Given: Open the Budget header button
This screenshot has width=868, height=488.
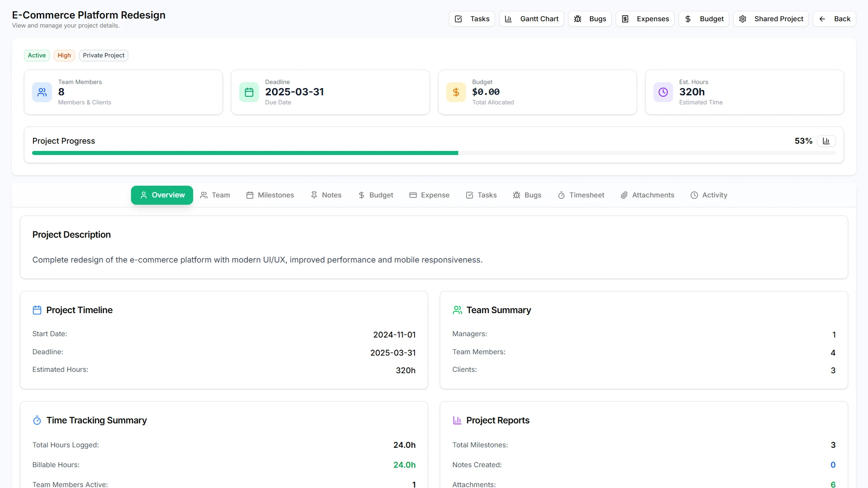Looking at the screenshot, I should 703,19.
